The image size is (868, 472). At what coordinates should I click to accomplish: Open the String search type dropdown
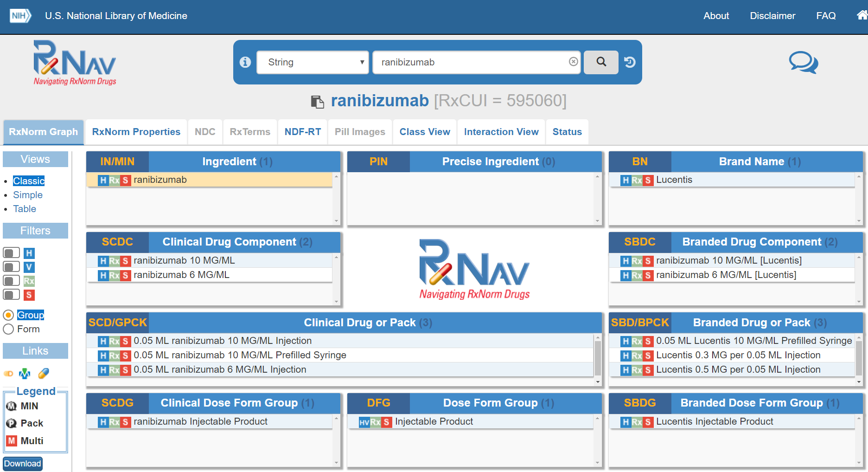pos(313,62)
